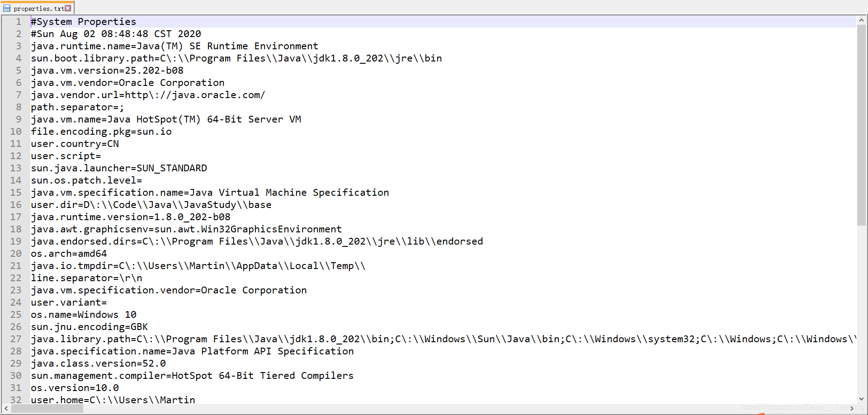Click the vertical scrollbar down arrow
Viewport: 868px width, 415px height.
[861, 399]
